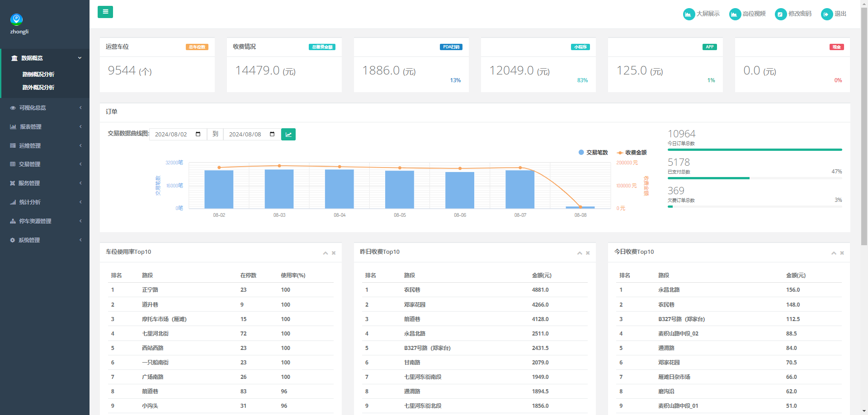Click the green hamburger menu toggle button
Viewport: 868px width, 415px height.
105,12
